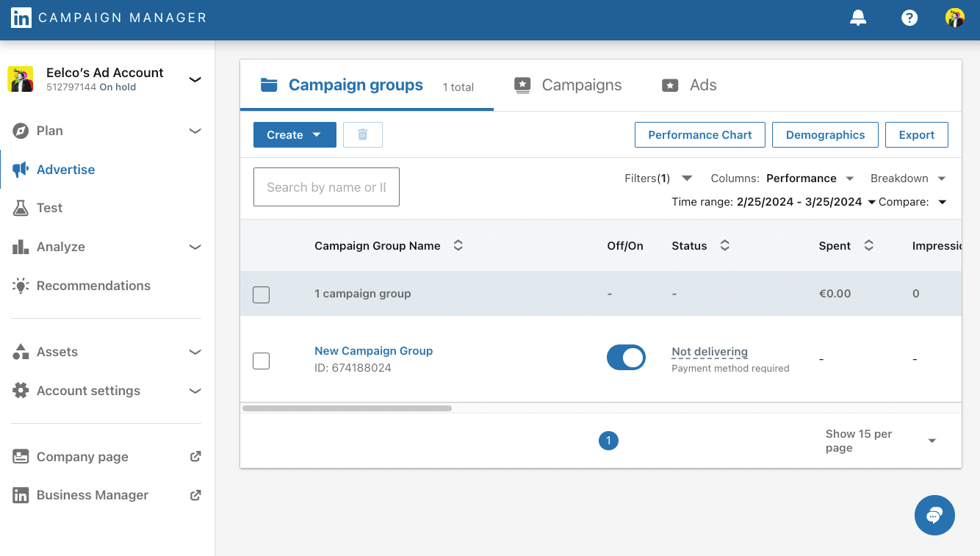Select Advertise in the sidebar
The image size is (980, 556).
pos(107,170)
